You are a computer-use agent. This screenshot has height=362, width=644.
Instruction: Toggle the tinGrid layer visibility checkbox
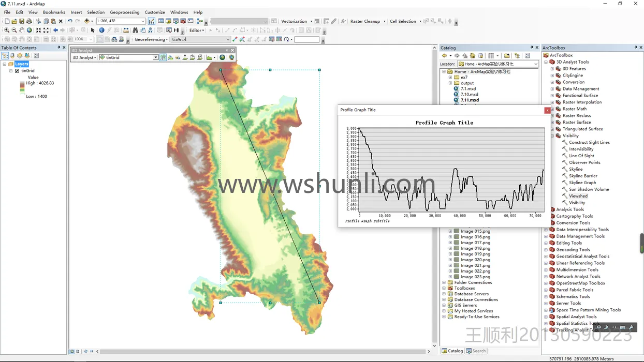click(x=17, y=71)
